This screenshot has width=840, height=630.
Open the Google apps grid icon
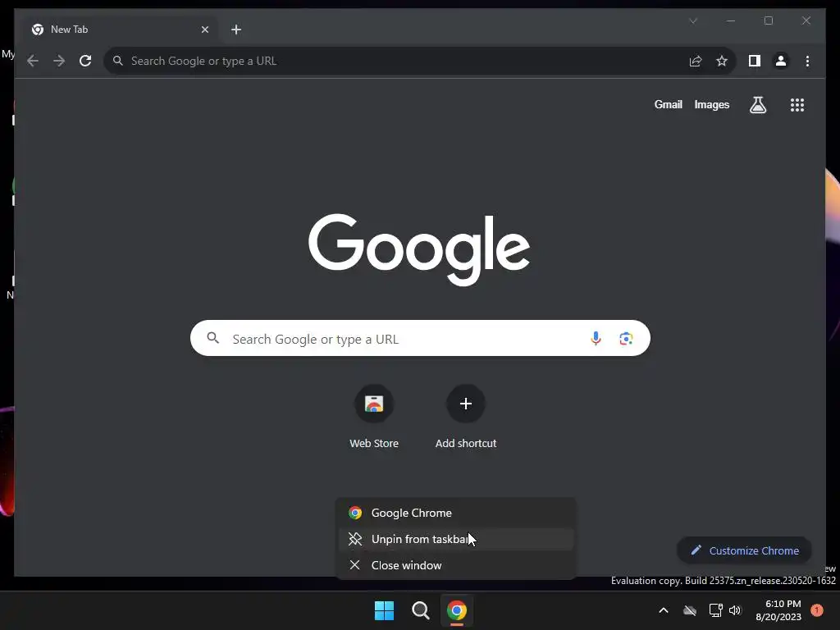(x=797, y=104)
